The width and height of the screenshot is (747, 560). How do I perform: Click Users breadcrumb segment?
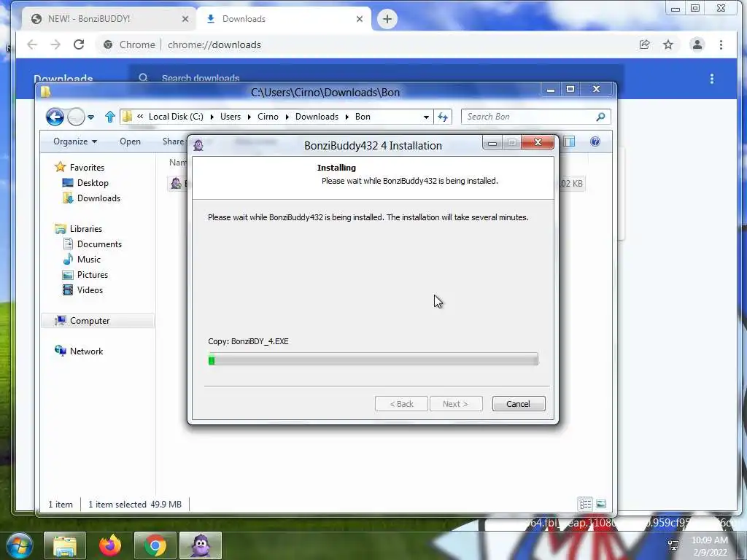[231, 117]
